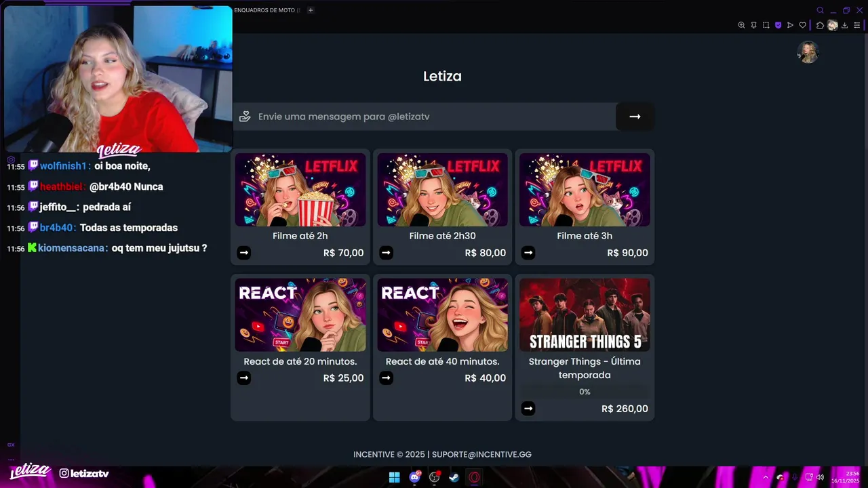Click the price R$ 40,00
This screenshot has height=488, width=868.
pos(486,378)
